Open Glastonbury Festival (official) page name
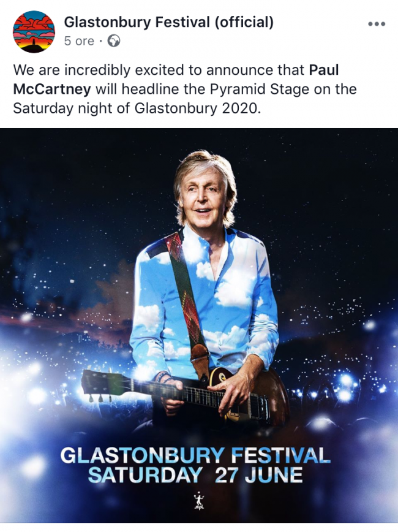 168,23
